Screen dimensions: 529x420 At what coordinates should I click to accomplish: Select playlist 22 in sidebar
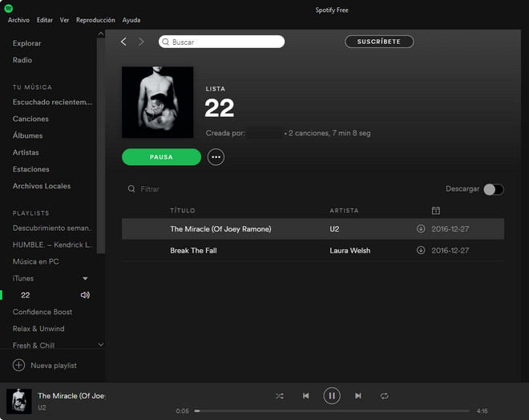26,295
